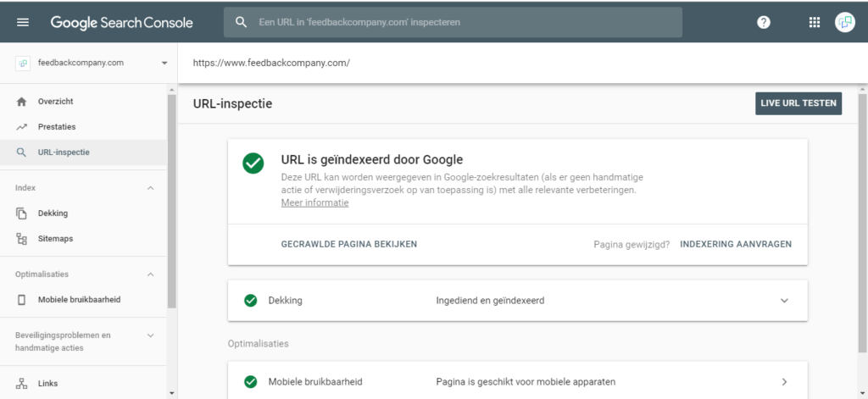Screen dimensions: 868x399
Task: Click INDEXERING AANVRAGEN
Action: 736,244
